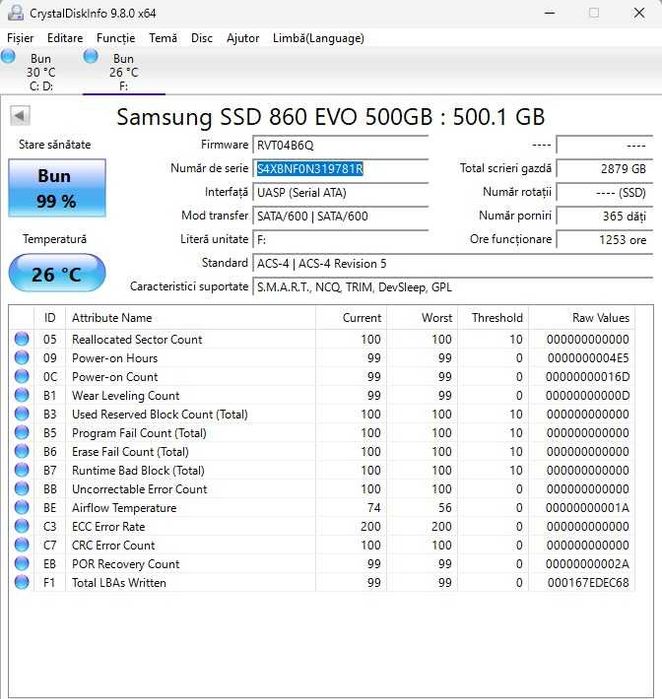Click Ore funcționare value 1253 ore
The image size is (662, 699).
click(x=605, y=240)
